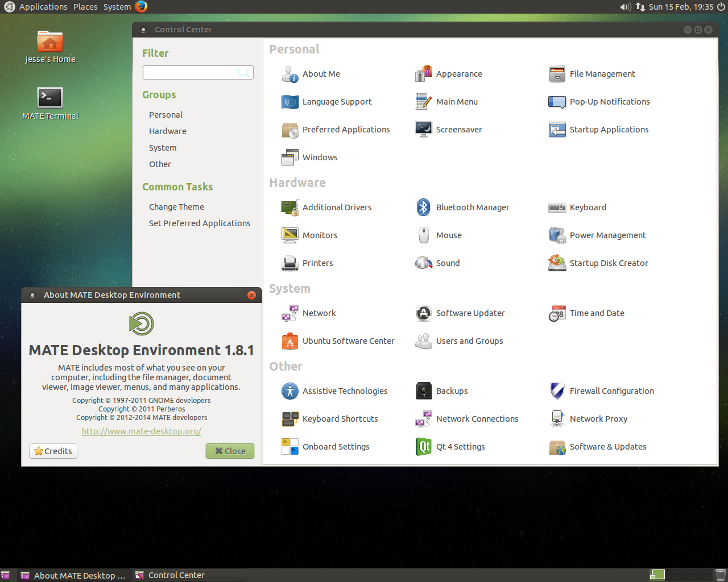Screen dimensions: 728x582
Task: Open the Screensaver icon
Action: pos(424,130)
